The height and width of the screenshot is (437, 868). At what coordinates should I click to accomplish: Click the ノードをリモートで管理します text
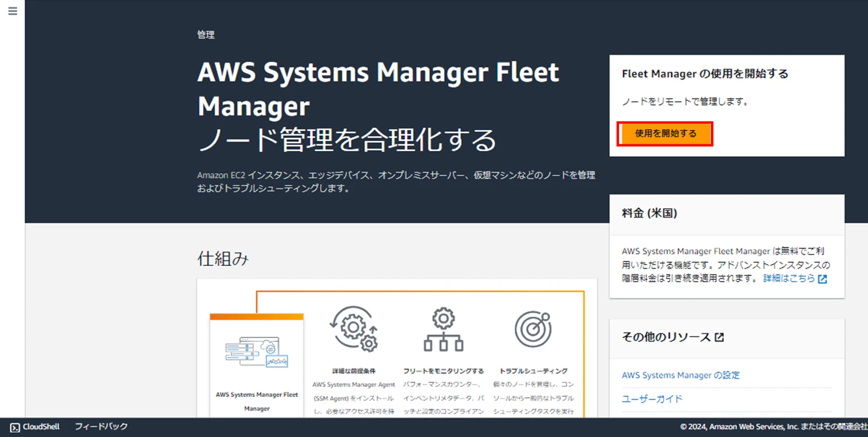pyautogui.click(x=686, y=102)
